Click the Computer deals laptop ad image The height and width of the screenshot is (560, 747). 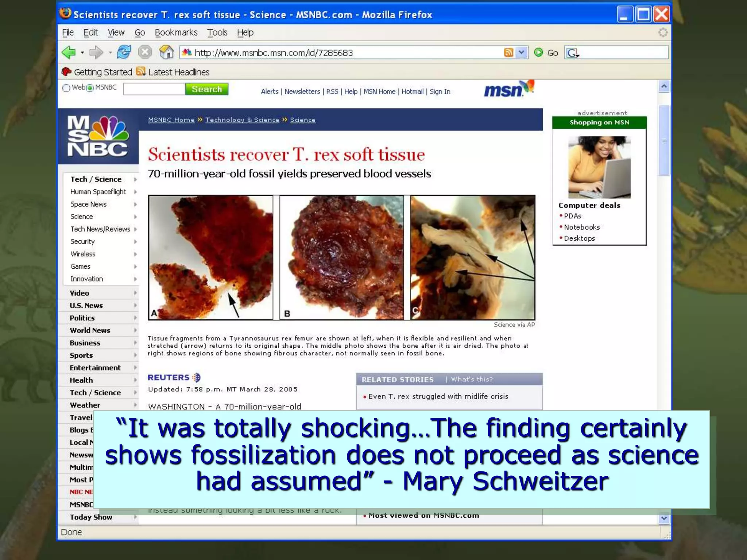tap(599, 167)
